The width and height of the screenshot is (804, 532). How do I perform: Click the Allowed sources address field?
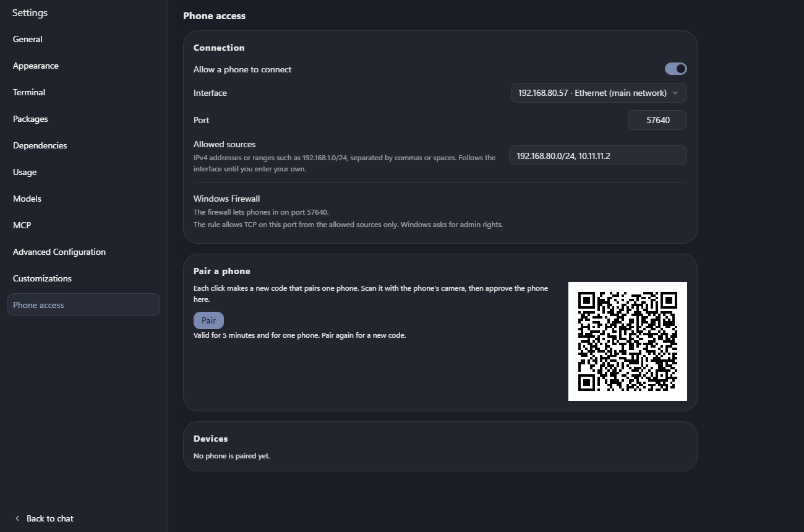598,155
